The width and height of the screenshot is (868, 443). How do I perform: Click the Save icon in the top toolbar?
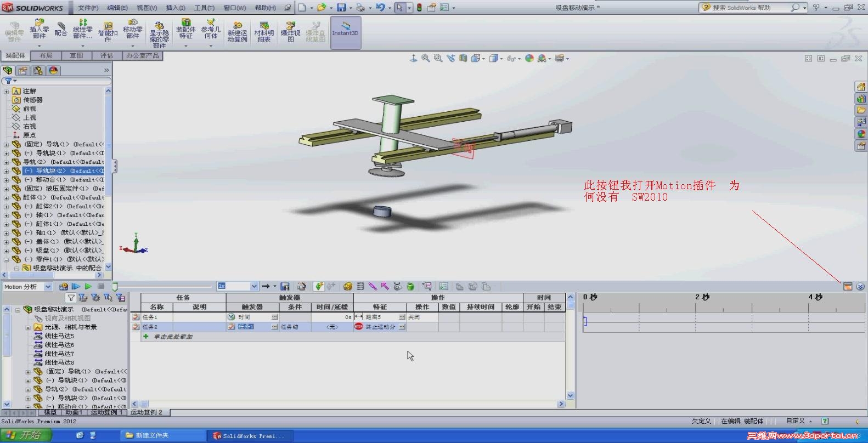pyautogui.click(x=341, y=8)
